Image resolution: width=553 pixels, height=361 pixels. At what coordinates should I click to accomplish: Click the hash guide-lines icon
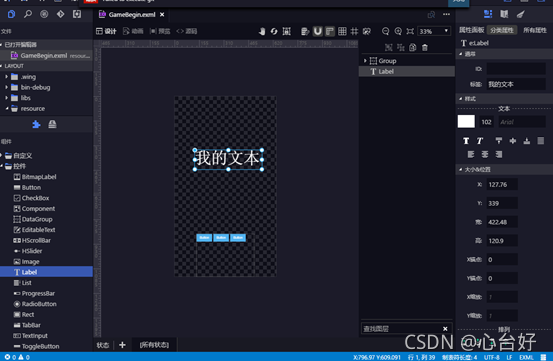354,31
